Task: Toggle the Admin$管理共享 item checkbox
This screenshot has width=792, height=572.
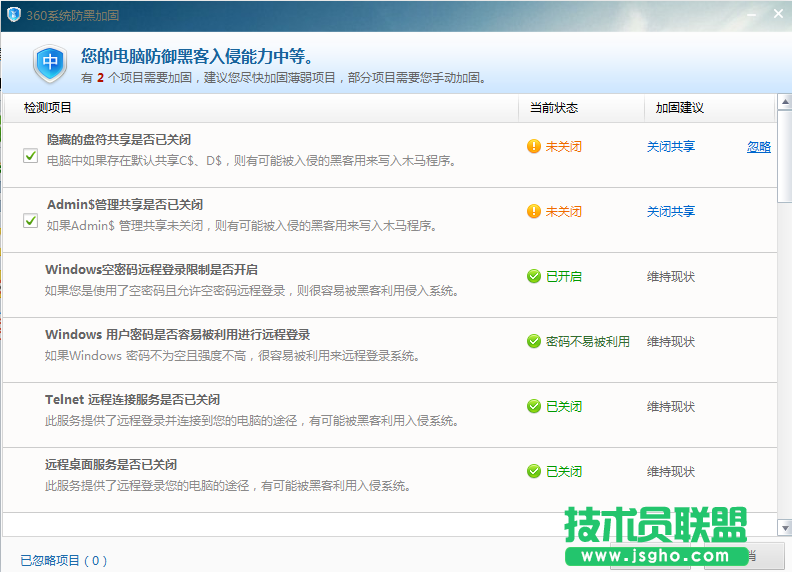Action: [x=31, y=220]
